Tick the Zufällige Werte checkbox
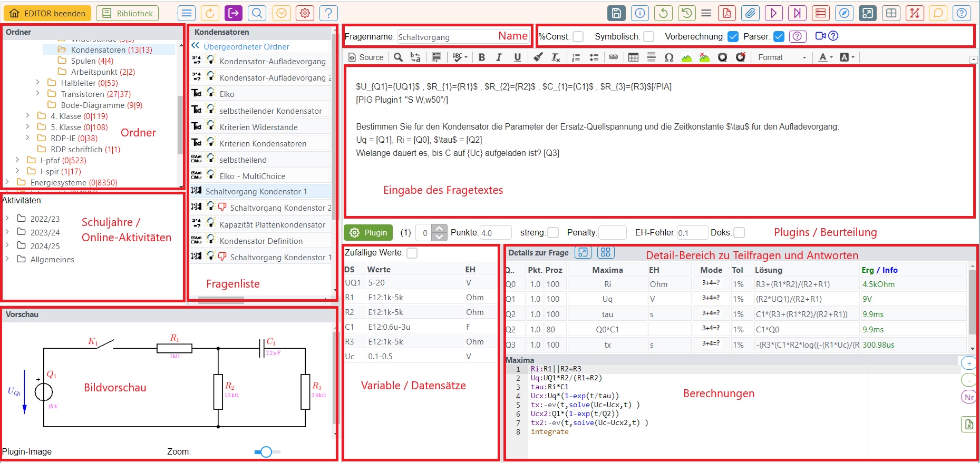The width and height of the screenshot is (980, 463). 412,253
